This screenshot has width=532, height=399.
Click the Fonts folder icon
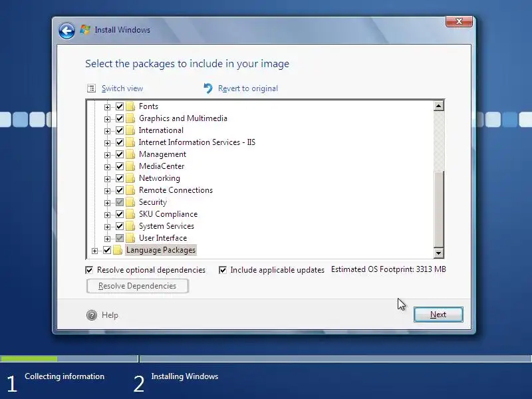tap(130, 106)
